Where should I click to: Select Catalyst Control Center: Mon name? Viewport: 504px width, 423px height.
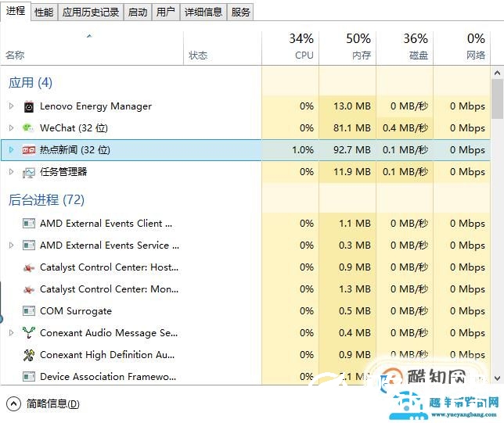[109, 289]
